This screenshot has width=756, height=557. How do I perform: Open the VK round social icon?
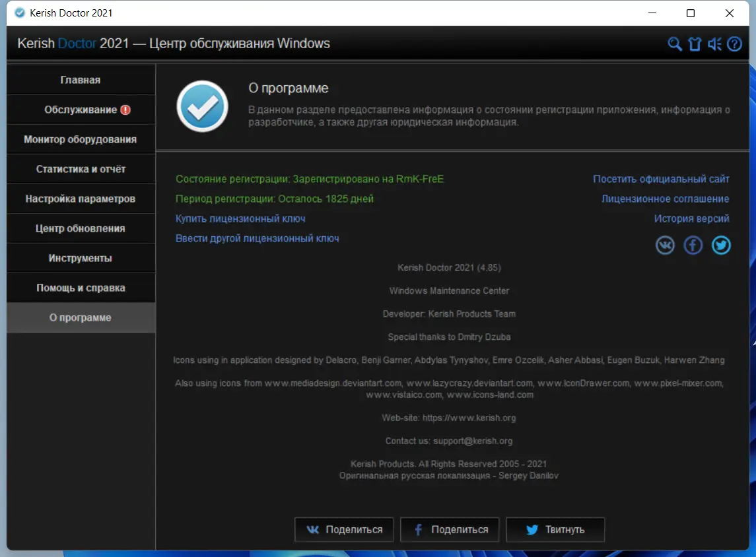click(x=665, y=246)
